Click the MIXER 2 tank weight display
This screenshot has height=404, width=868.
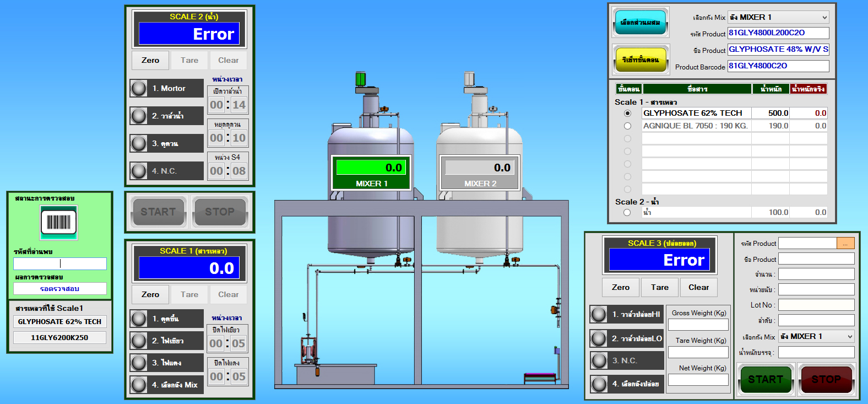480,168
